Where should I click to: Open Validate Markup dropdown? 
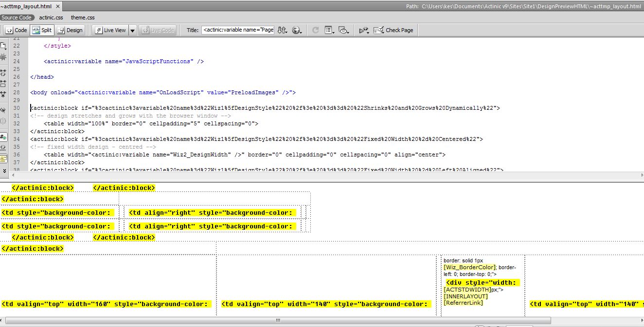pos(364,30)
